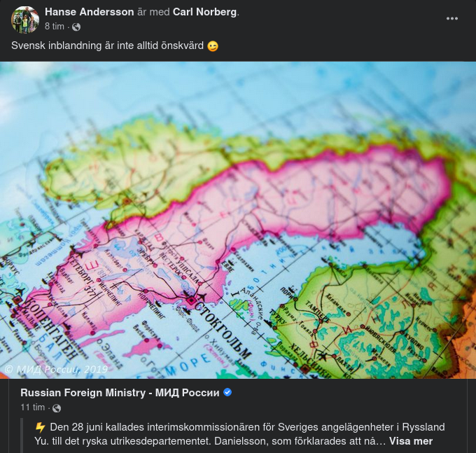Screen dimensions: 476x453
Task: Click the © МИД России 2019 watermark
Action: (x=57, y=369)
